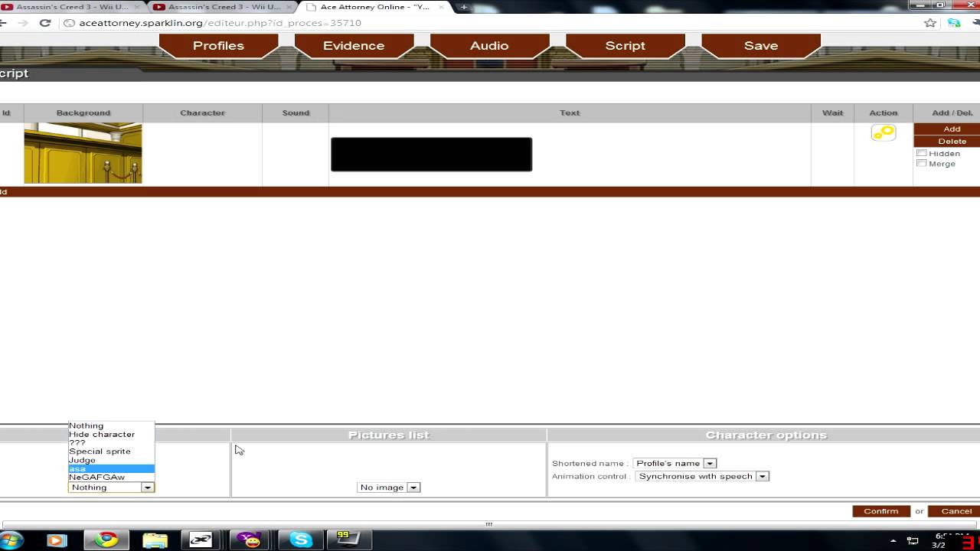Close the Ace Attorney Online tab
Screen dimensions: 980x551
(440, 7)
